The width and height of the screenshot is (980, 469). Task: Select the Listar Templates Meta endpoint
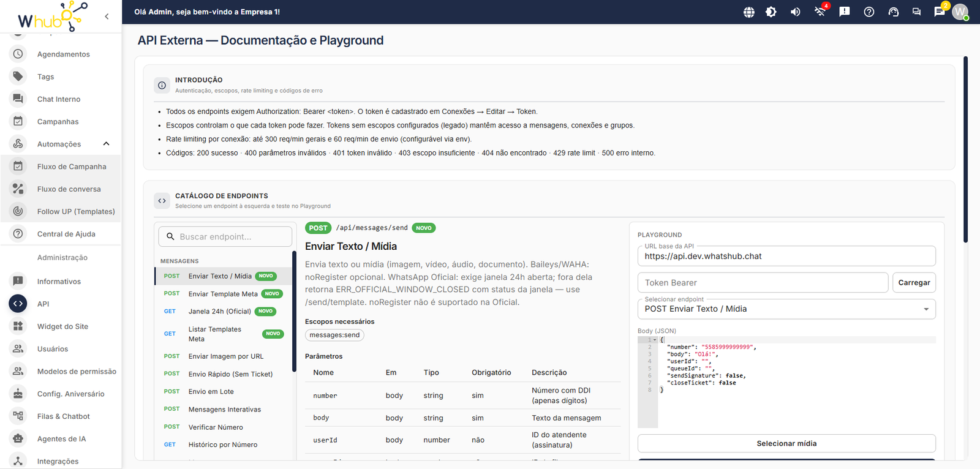point(224,334)
